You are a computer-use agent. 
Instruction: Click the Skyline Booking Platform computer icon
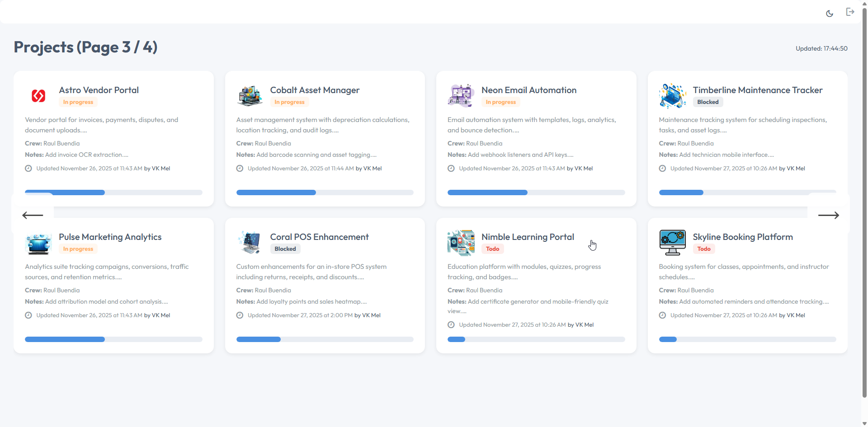[x=672, y=242]
